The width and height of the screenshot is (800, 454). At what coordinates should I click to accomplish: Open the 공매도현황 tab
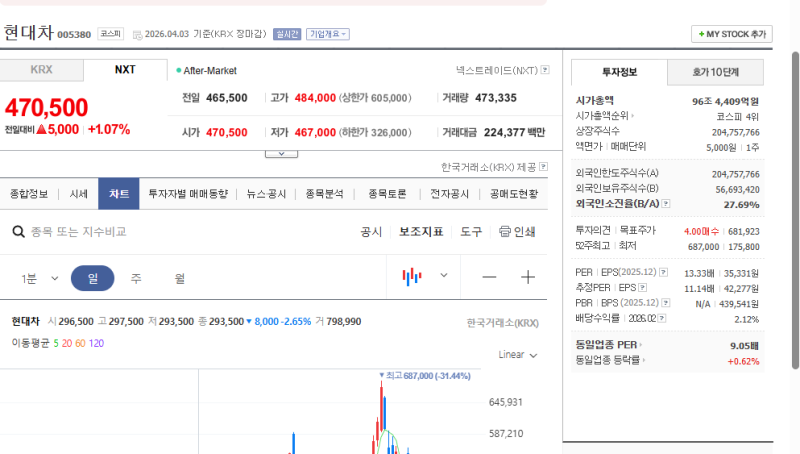click(x=514, y=194)
